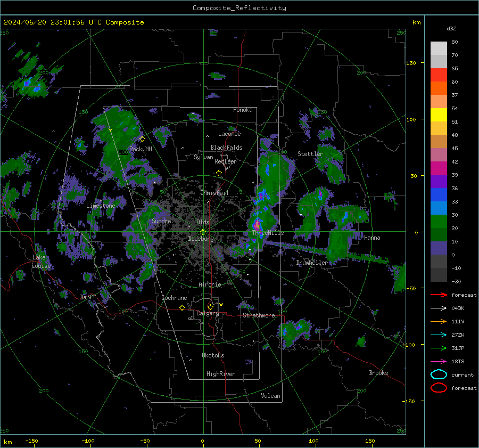Click the Airdrie city label
The width and height of the screenshot is (479, 448).
pyautogui.click(x=210, y=284)
